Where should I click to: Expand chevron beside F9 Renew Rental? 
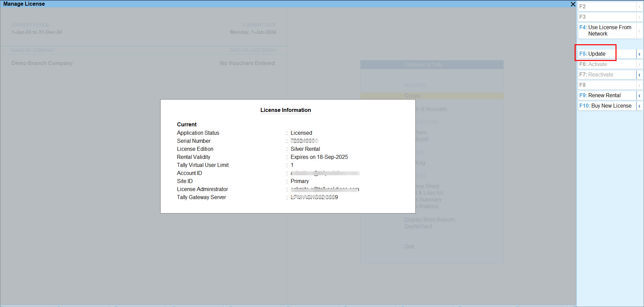(639, 96)
